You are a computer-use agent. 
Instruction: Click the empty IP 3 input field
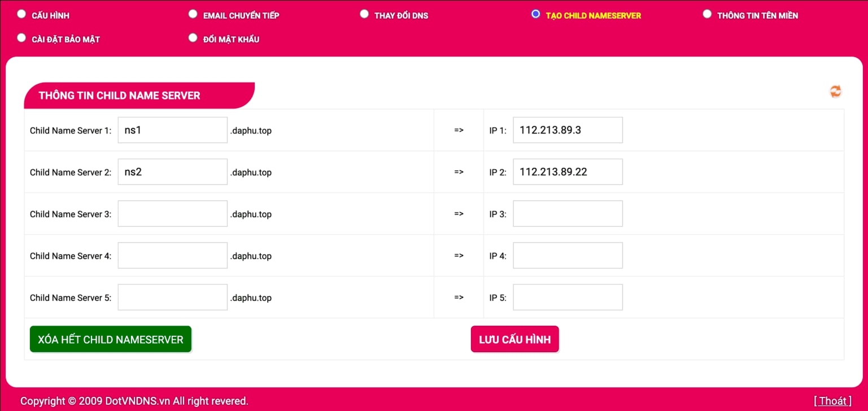568,214
